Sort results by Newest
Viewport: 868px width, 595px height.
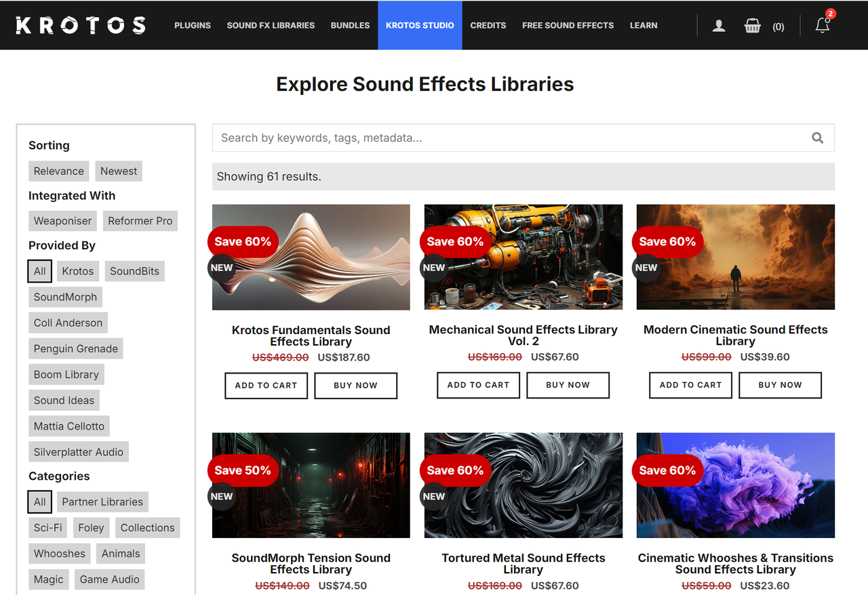[118, 171]
